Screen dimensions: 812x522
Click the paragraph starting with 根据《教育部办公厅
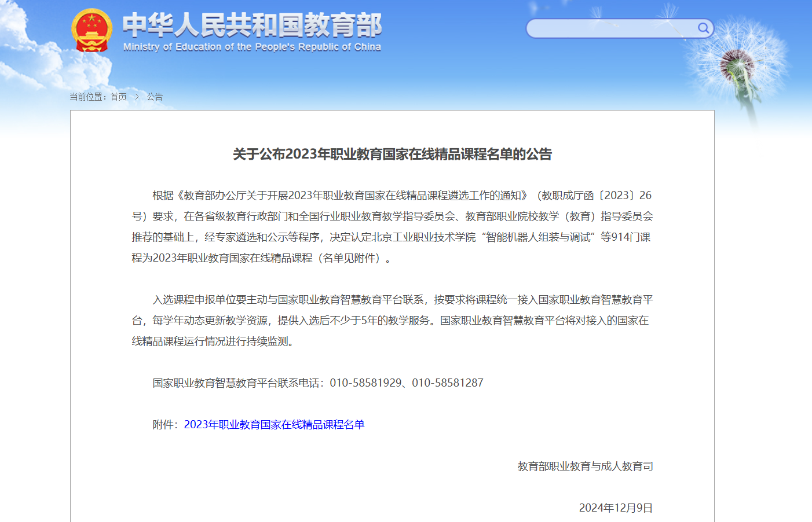(x=392, y=227)
